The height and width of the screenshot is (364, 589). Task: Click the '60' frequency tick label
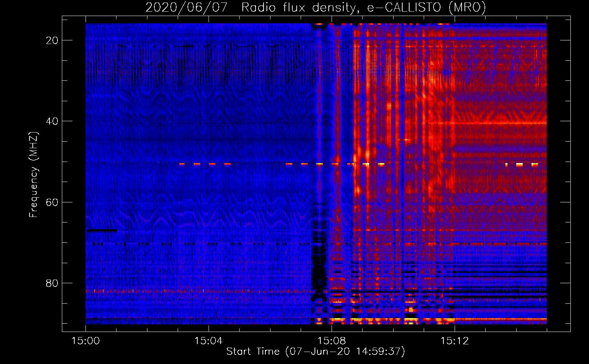click(x=52, y=202)
